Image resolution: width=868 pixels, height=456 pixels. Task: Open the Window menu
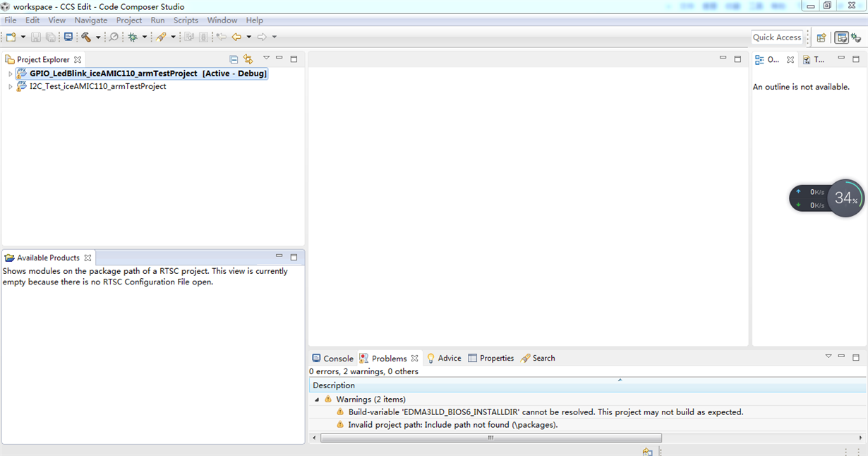[x=222, y=20]
